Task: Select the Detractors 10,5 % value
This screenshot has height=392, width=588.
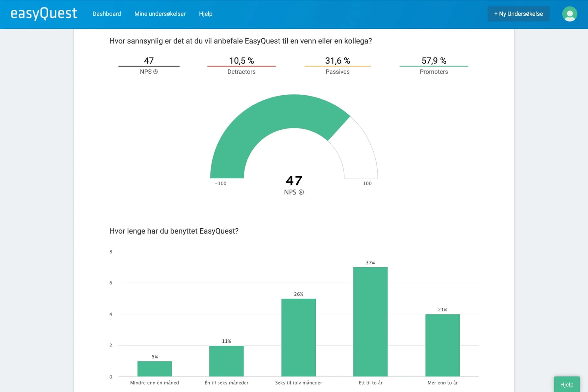Action: coord(241,61)
